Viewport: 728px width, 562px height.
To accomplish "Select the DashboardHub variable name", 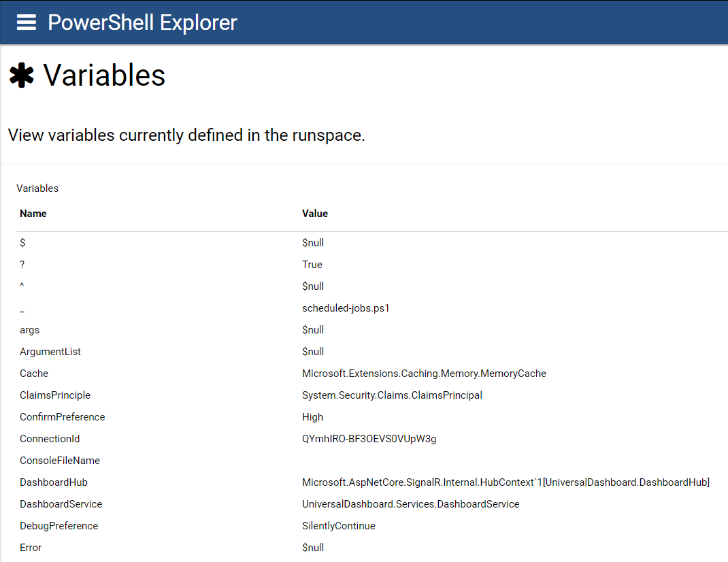I will tap(53, 482).
